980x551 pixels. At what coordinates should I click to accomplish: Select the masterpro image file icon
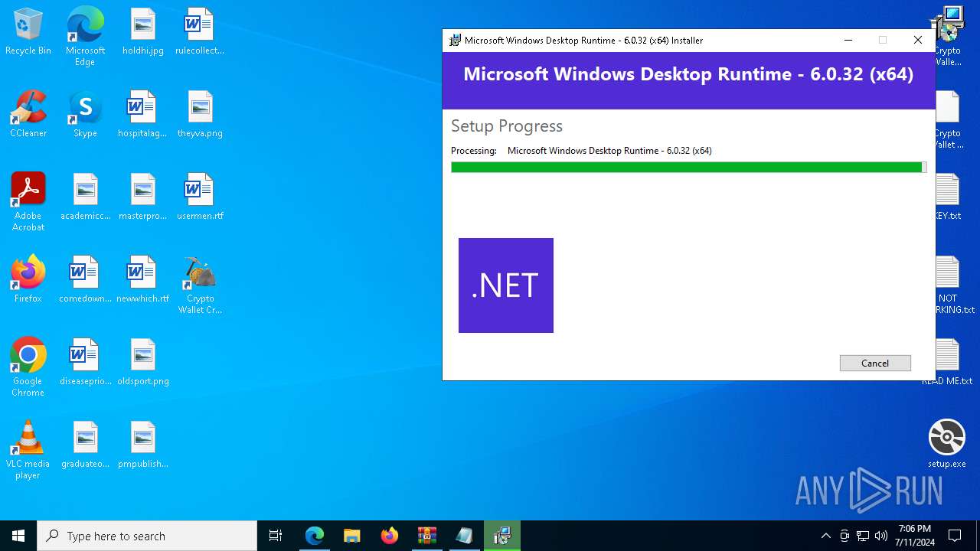142,197
